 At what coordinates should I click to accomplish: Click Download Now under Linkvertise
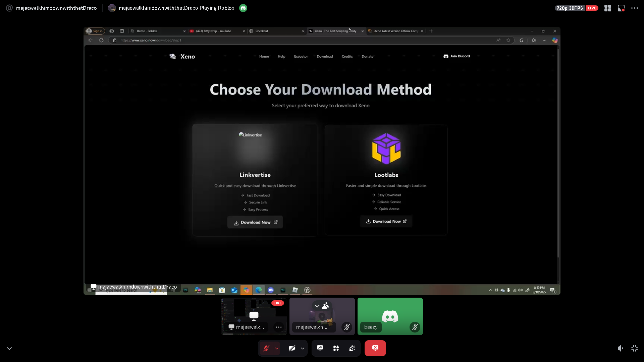point(255,222)
